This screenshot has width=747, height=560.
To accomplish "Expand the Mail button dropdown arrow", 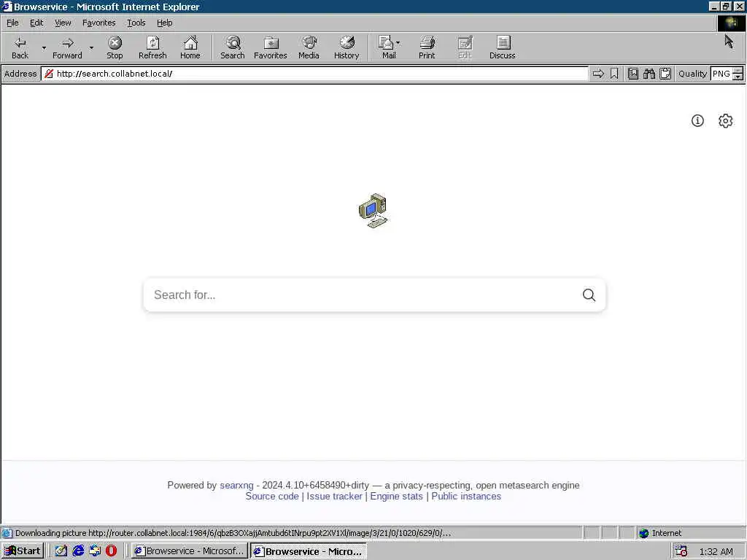I will coord(398,43).
